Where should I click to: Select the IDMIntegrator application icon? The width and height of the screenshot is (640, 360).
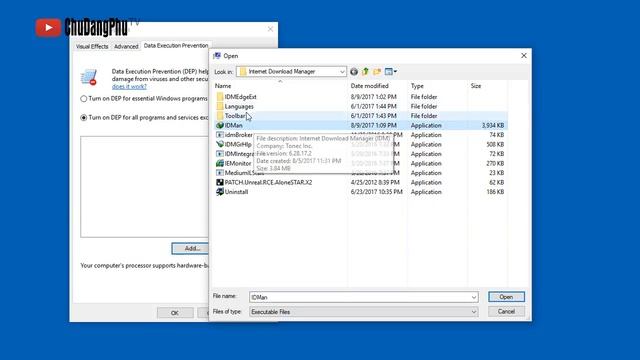coord(220,154)
